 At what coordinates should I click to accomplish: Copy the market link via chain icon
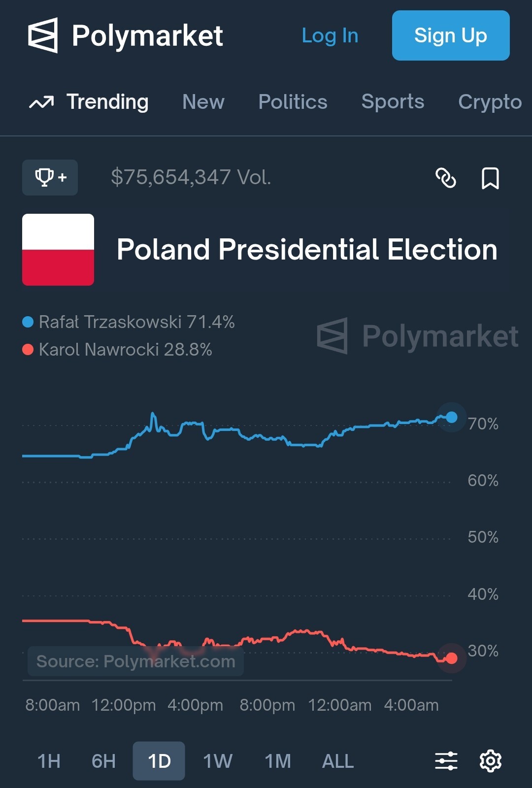446,178
